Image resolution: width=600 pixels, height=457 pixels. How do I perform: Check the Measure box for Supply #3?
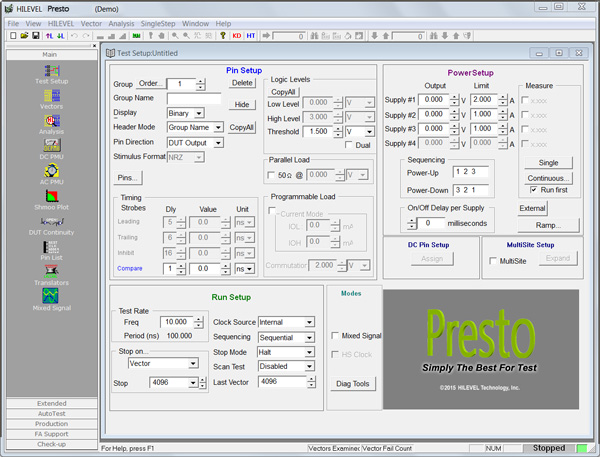525,129
